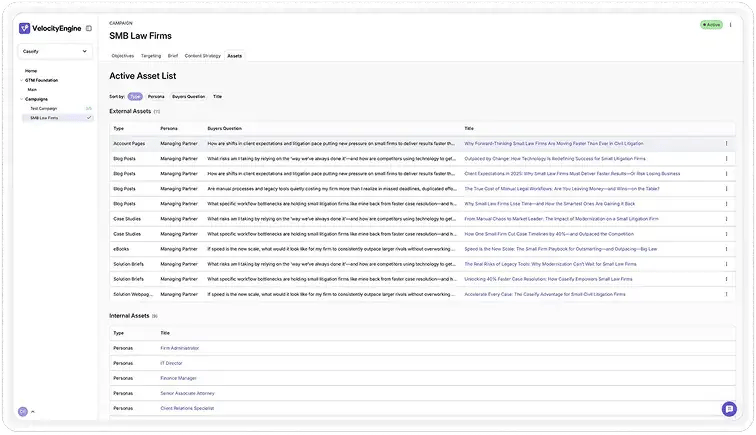Click the green Active status badge
Viewport: 756px width, 435px height.
click(711, 24)
